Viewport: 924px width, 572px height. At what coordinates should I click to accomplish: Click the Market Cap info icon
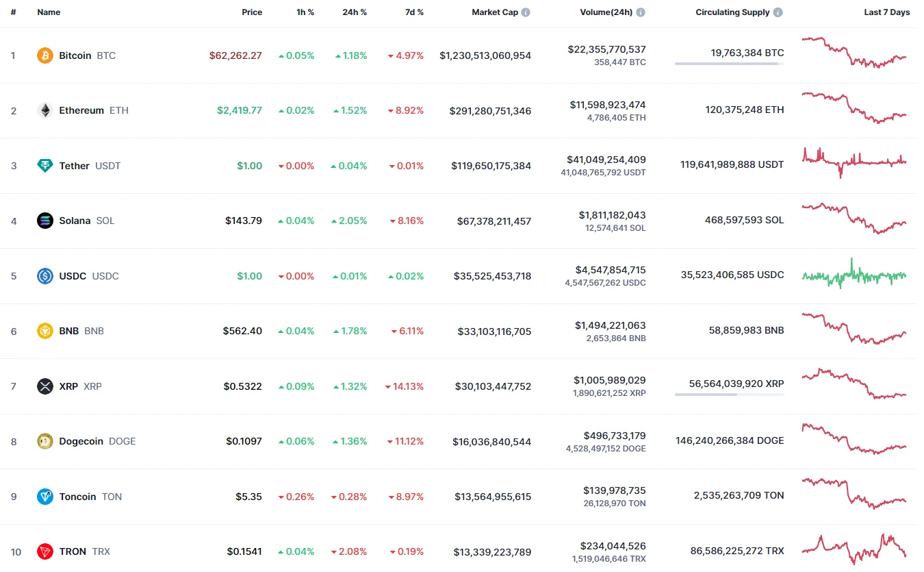tap(526, 12)
